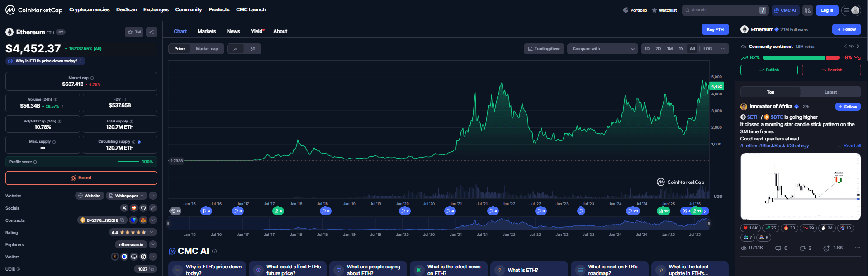
Task: Grab the right handle of chart range slider
Action: [x=709, y=223]
